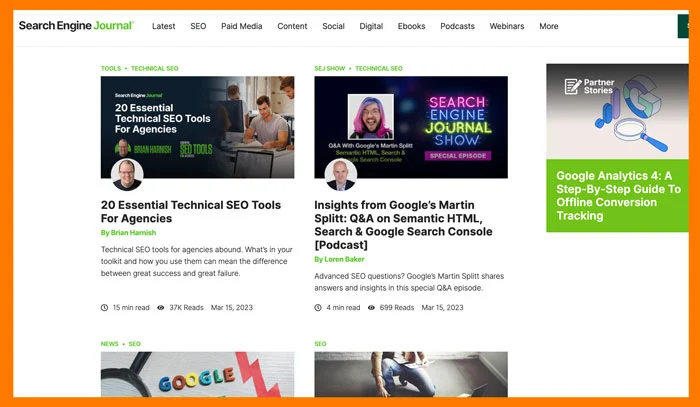This screenshot has height=407, width=700.
Task: Click Loren Baker's author avatar
Action: pos(341,174)
